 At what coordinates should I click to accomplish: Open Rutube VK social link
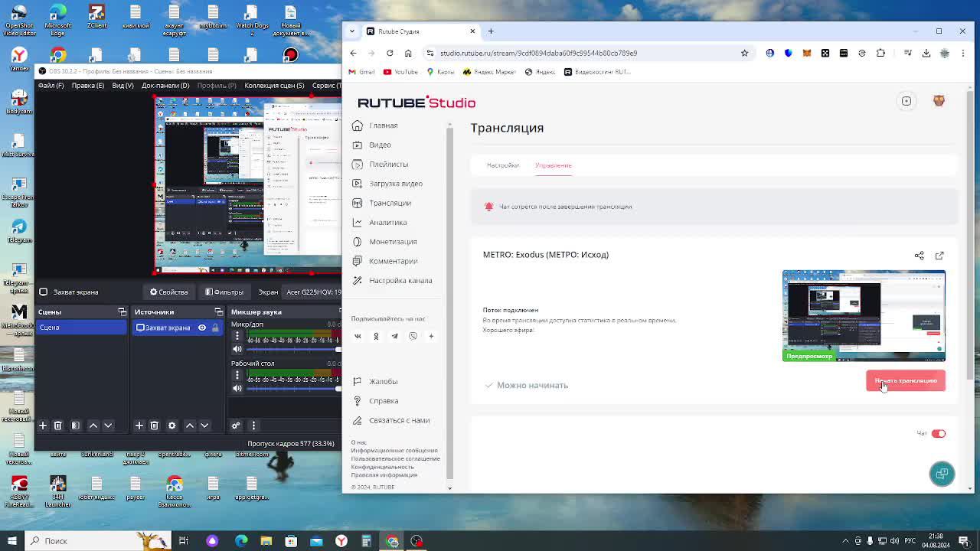coord(358,336)
